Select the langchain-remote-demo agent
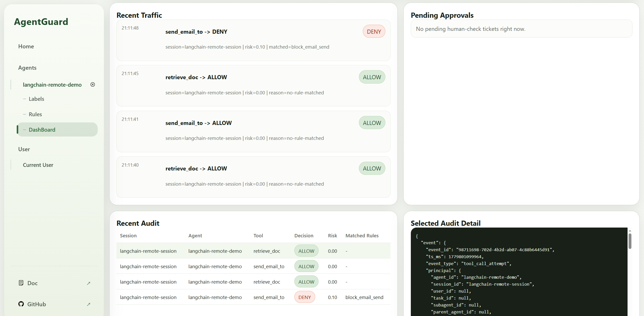Viewport: 644px width, 316px height. (52, 85)
